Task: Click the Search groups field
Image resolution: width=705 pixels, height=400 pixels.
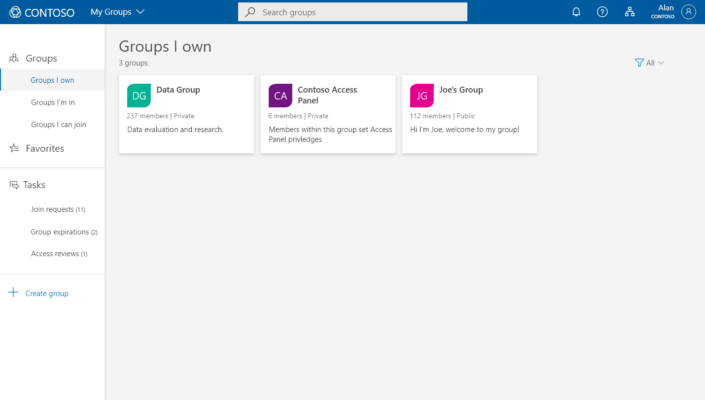Action: pyautogui.click(x=352, y=12)
